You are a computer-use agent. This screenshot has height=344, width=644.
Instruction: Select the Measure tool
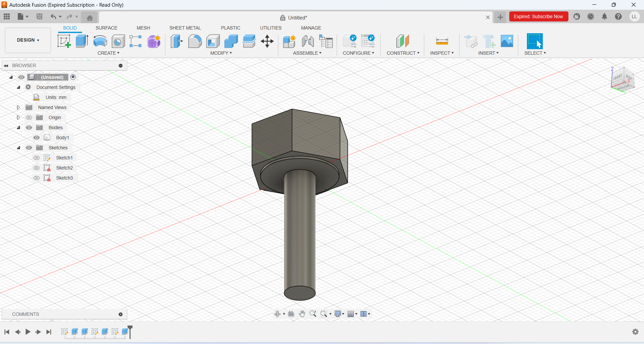pos(442,41)
